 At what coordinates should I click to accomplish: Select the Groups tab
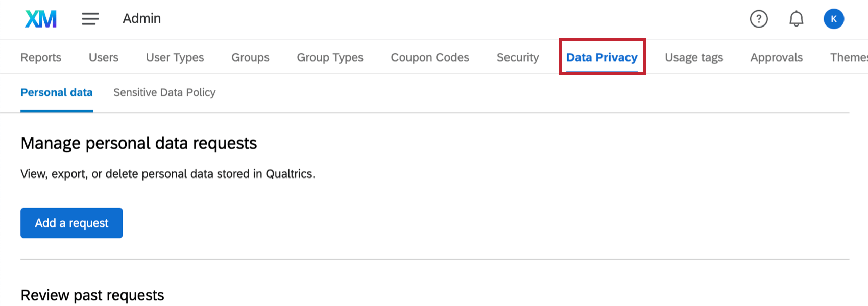250,57
